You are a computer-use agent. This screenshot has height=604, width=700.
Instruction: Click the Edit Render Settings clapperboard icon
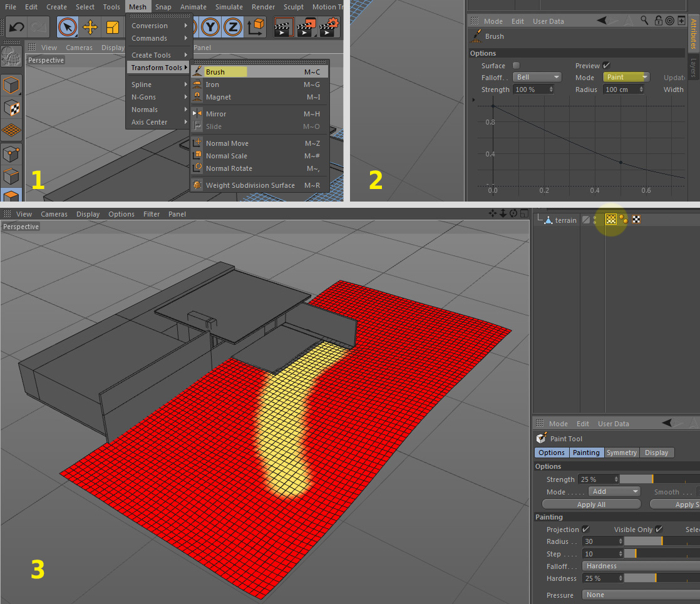[x=329, y=27]
